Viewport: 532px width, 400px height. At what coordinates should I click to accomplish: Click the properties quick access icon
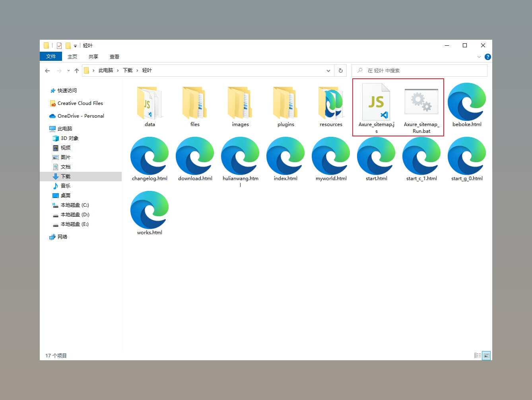(x=59, y=45)
